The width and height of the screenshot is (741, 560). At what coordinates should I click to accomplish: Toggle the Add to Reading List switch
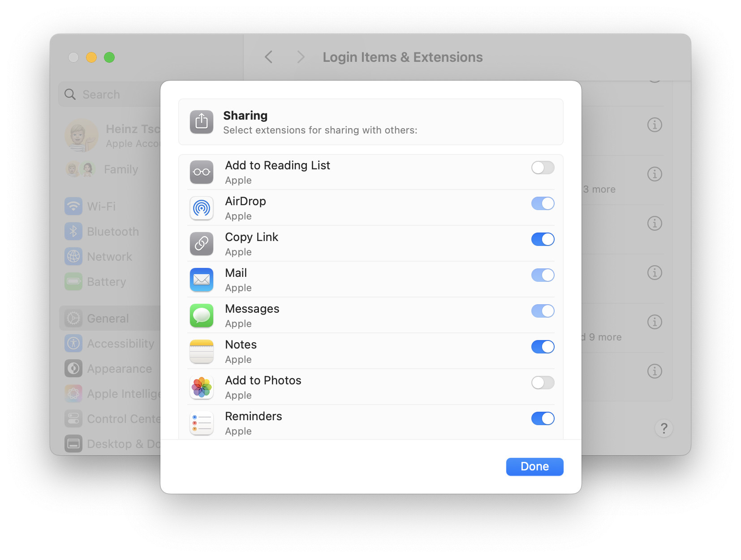pyautogui.click(x=543, y=168)
